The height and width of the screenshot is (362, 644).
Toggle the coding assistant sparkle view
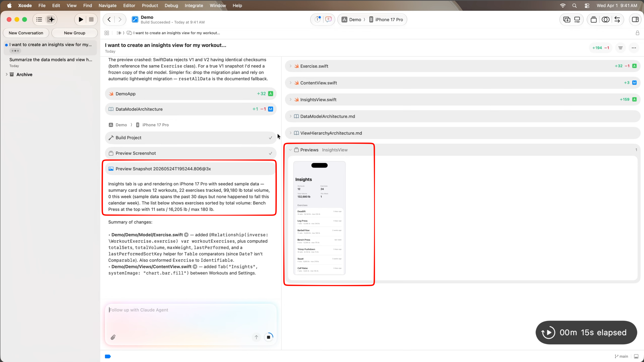(x=51, y=19)
